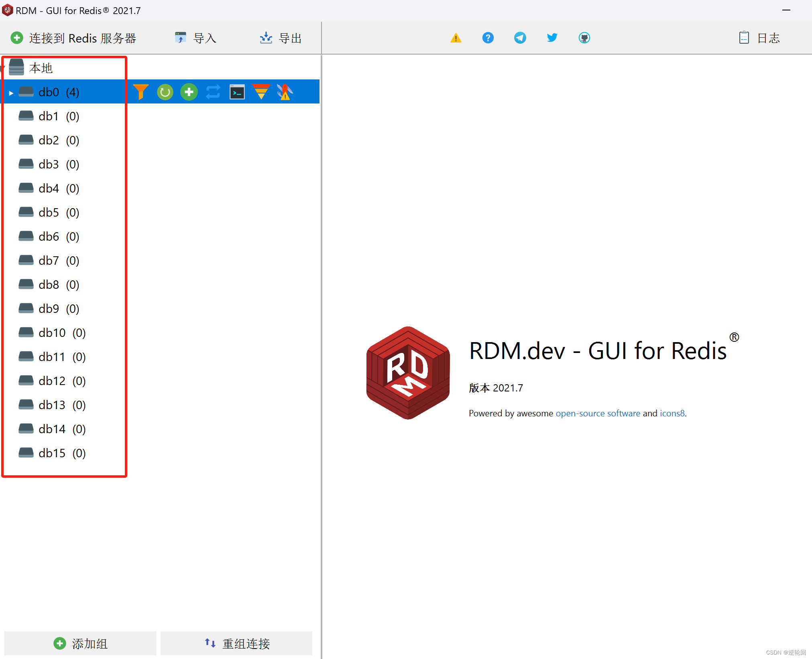Expand the db0 database tree node
812x659 pixels.
tap(11, 92)
